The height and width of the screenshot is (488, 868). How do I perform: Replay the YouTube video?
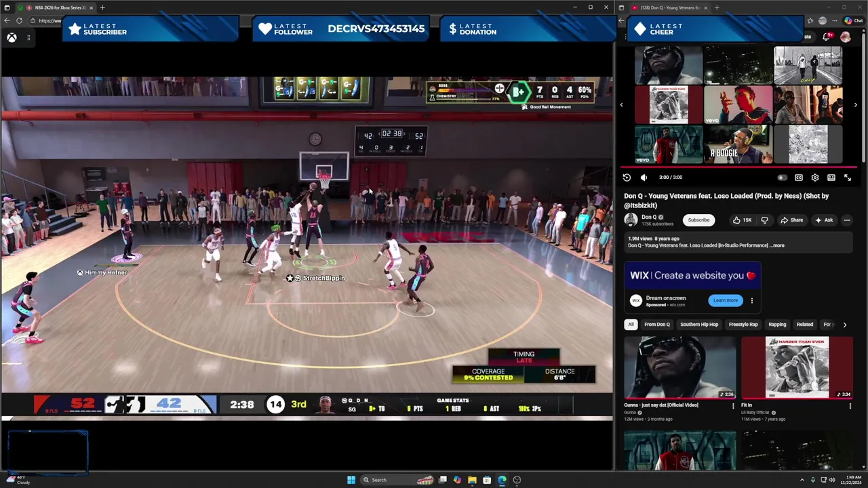[x=627, y=178]
